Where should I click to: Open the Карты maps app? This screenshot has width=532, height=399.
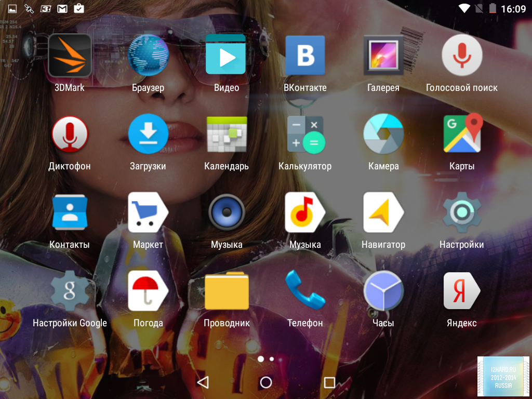pos(461,134)
